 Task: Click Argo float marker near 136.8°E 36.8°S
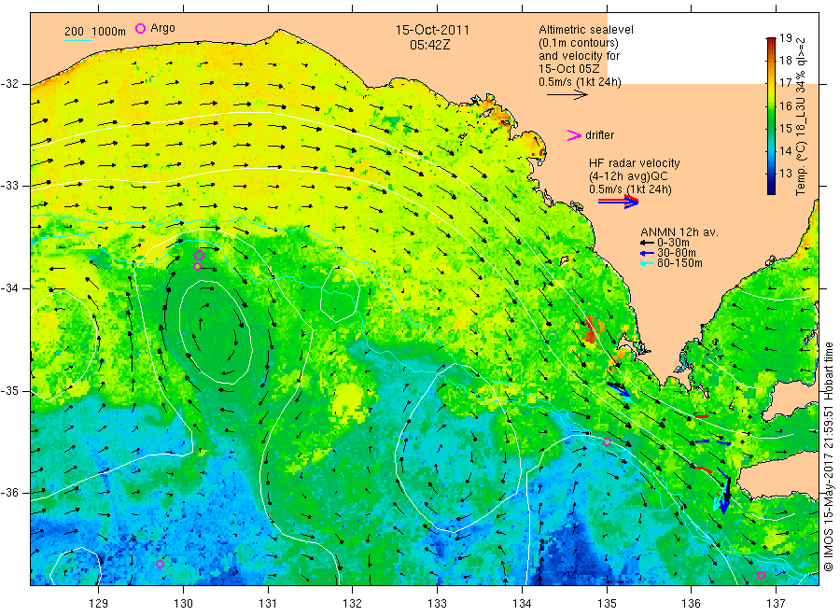click(x=761, y=575)
